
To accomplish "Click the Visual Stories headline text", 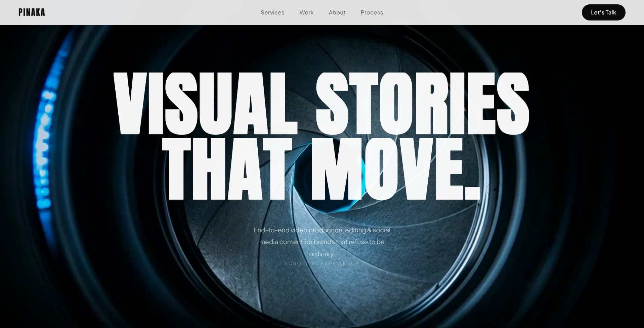I will [321, 103].
